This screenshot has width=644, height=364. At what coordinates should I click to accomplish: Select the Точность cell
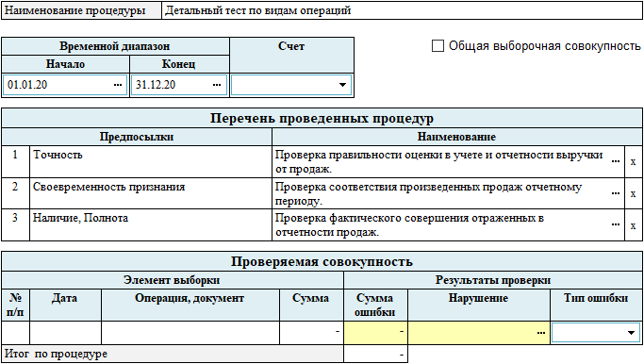click(x=151, y=162)
